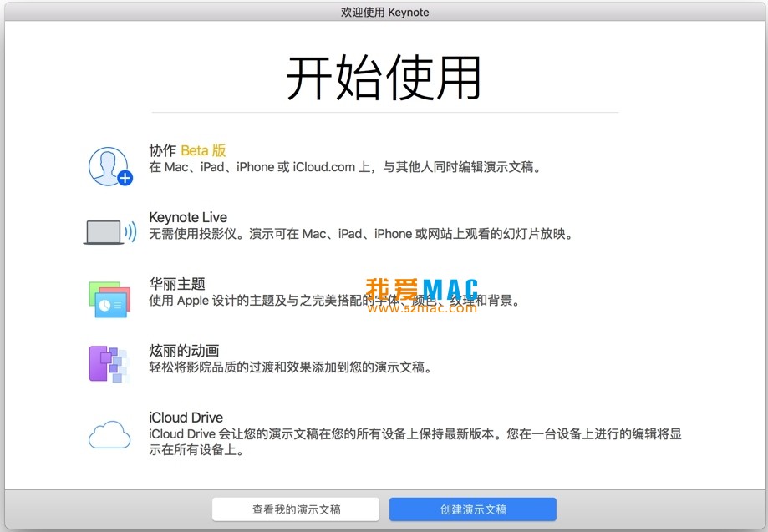
Task: Click description 与其他人同时编辑演示文稿
Action: point(345,167)
